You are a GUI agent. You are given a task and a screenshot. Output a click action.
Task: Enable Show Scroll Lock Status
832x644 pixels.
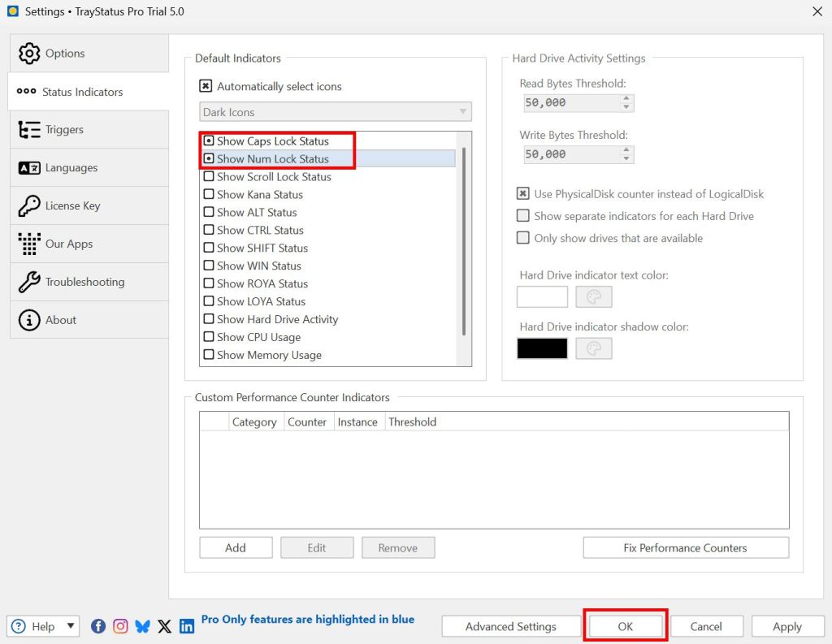point(209,177)
